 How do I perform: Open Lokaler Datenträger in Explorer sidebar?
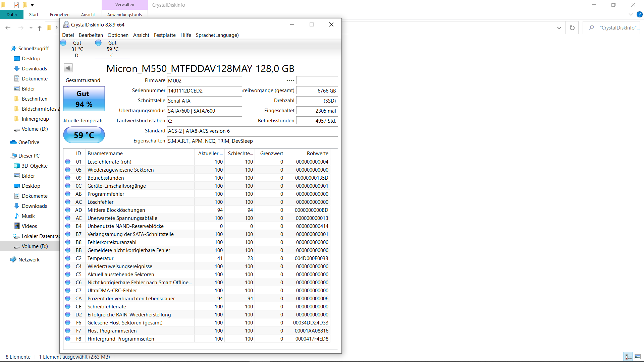click(x=36, y=236)
